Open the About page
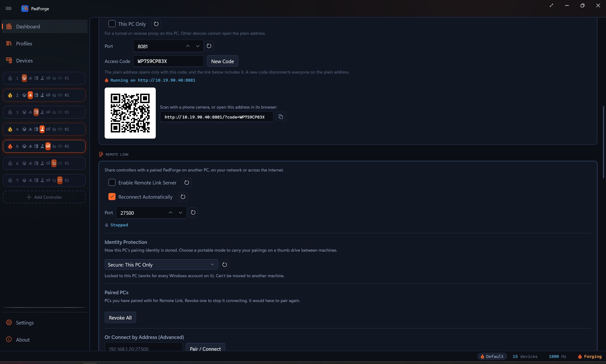This screenshot has width=606, height=364. point(45,340)
